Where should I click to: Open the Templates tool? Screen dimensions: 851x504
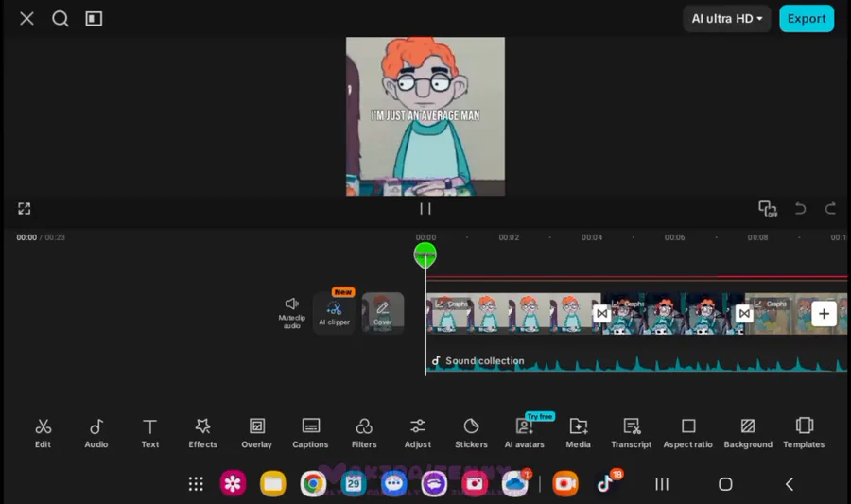tap(804, 433)
